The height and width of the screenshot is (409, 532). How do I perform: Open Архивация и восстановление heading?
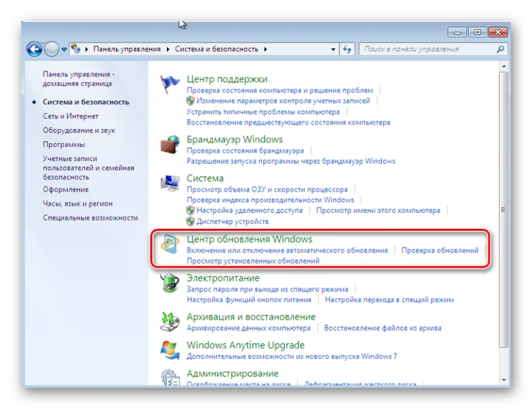[x=251, y=317]
